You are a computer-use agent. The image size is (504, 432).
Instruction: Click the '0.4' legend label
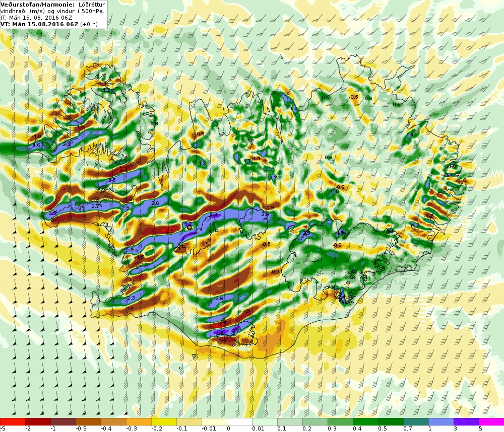coord(357,428)
